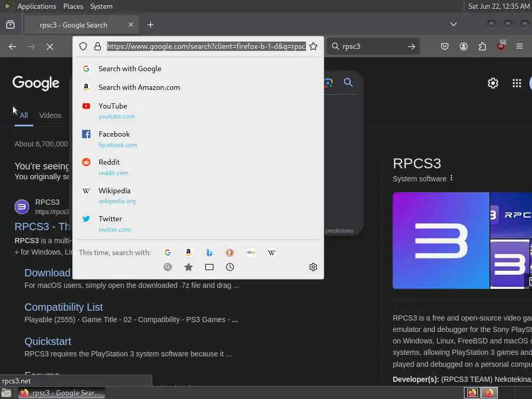This screenshot has height=399, width=532.
Task: Search this time with Wikipedia one-off icon
Action: tap(271, 252)
